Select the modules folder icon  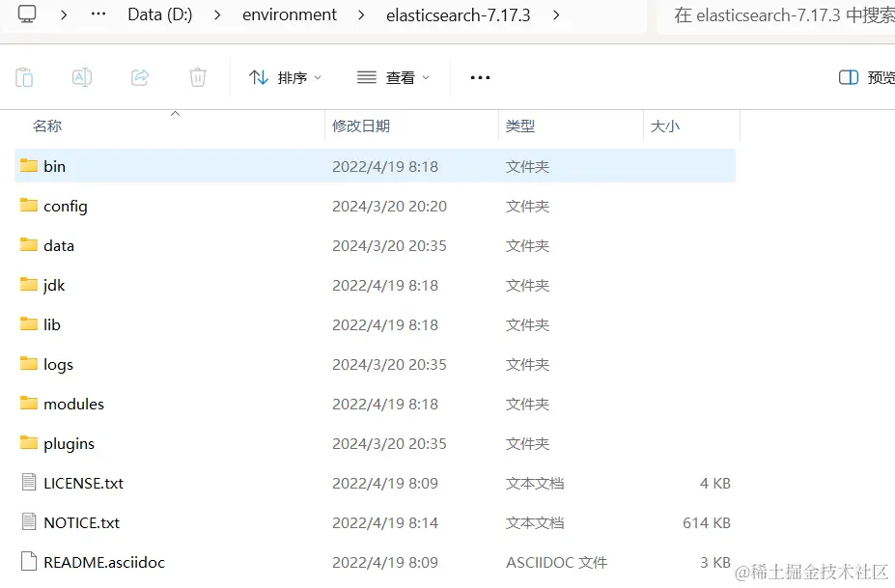pos(29,404)
